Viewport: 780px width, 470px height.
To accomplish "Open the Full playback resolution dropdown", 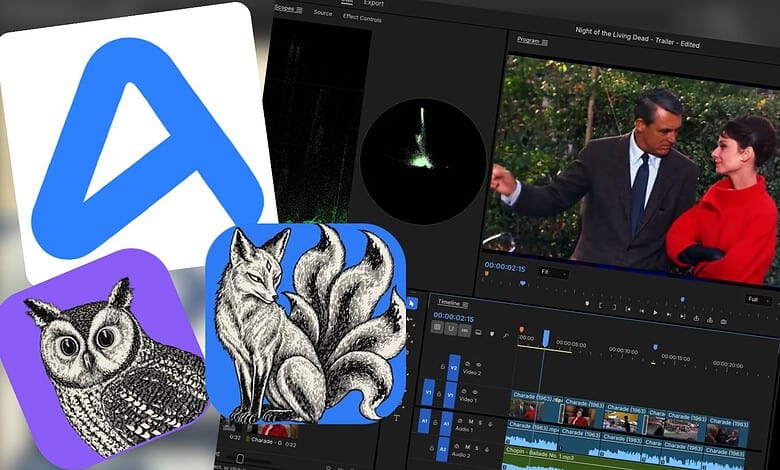I will pyautogui.click(x=759, y=300).
